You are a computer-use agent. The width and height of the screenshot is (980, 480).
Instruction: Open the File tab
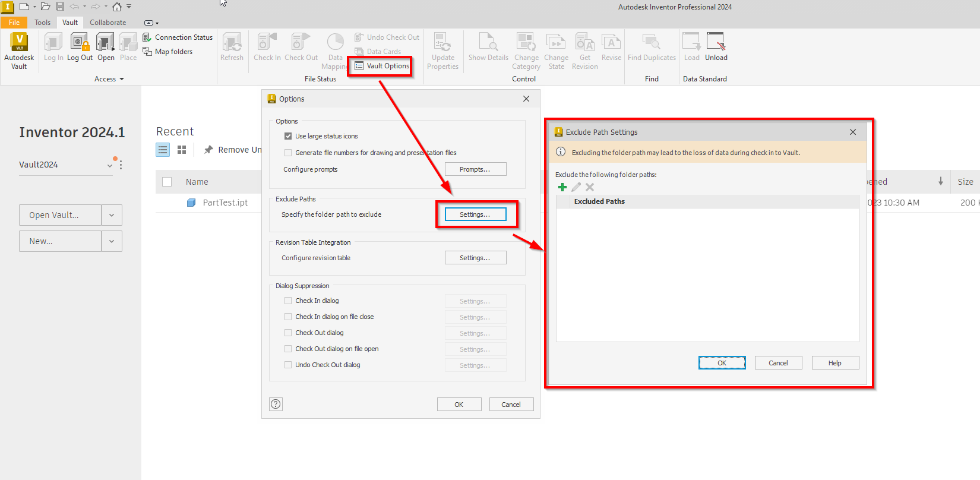(x=14, y=23)
